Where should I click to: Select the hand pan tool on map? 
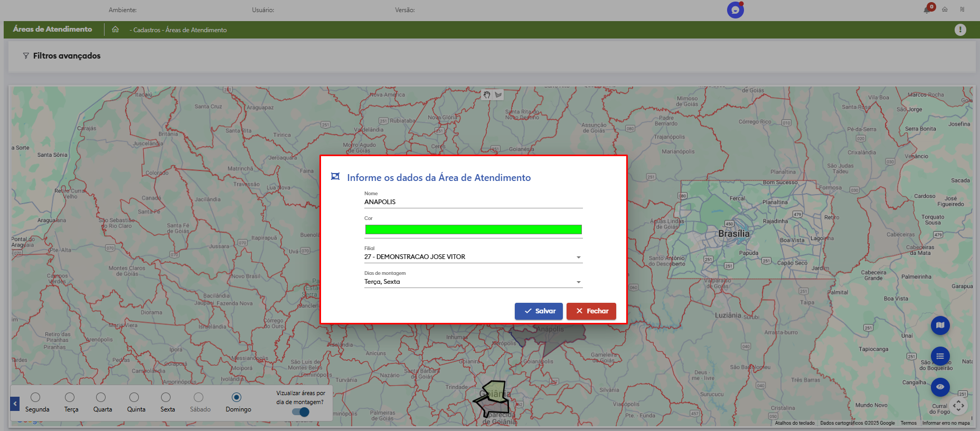487,95
